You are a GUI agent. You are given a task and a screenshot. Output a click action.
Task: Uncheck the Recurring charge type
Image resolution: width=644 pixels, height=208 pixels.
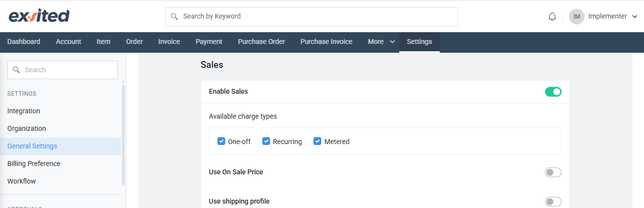[266, 142]
